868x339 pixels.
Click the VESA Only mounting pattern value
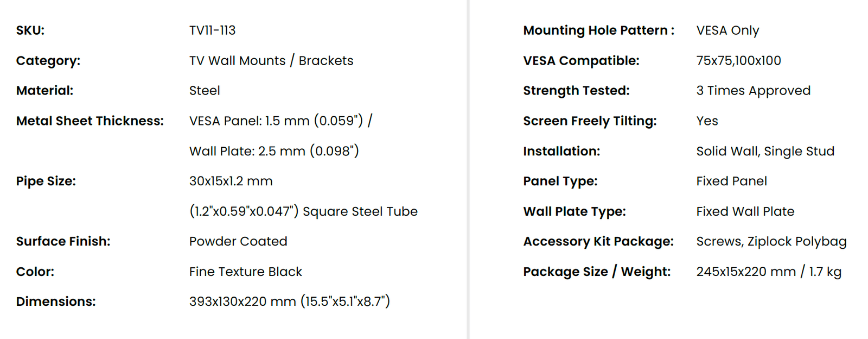pyautogui.click(x=727, y=30)
